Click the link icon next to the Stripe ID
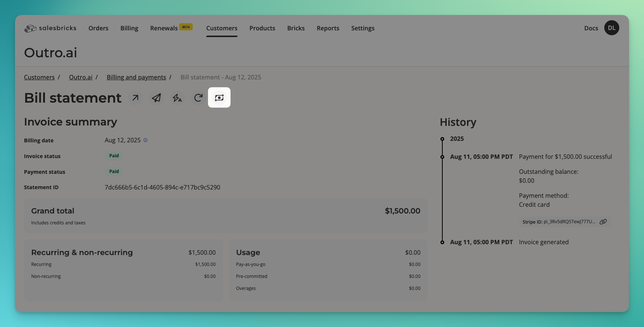Image resolution: width=644 pixels, height=327 pixels. [603, 222]
